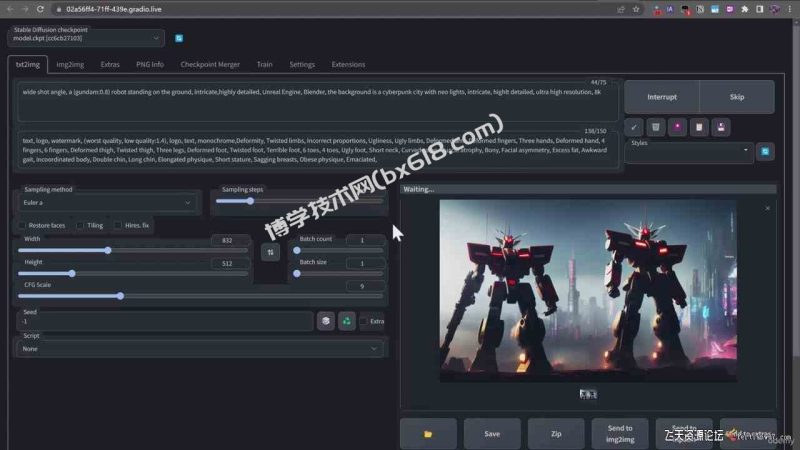Click the Batch size value field

[364, 263]
